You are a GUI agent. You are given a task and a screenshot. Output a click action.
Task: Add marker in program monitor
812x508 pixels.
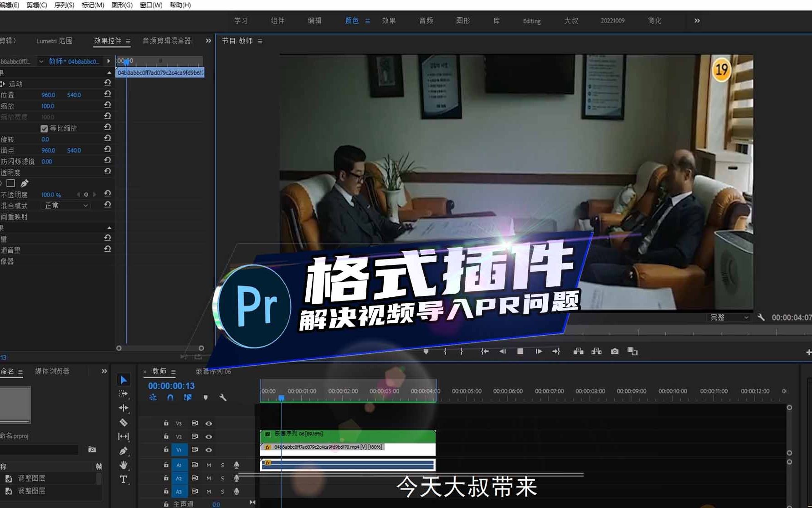[x=426, y=351]
